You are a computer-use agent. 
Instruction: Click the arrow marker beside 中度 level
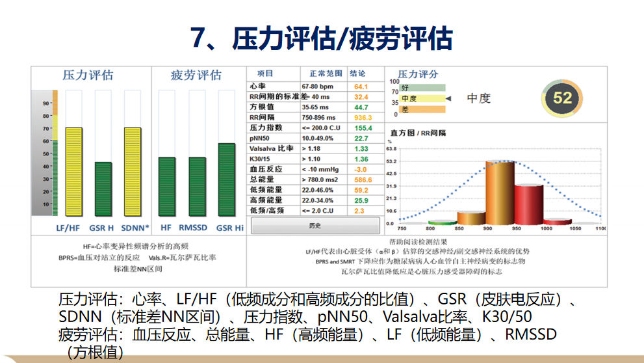pos(448,98)
